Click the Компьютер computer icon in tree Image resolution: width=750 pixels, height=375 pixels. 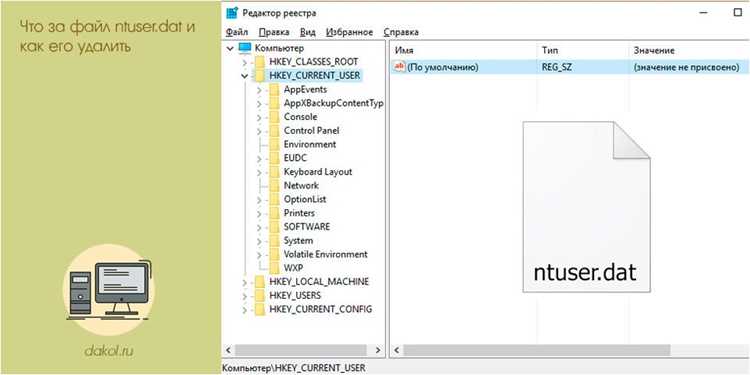[245, 48]
